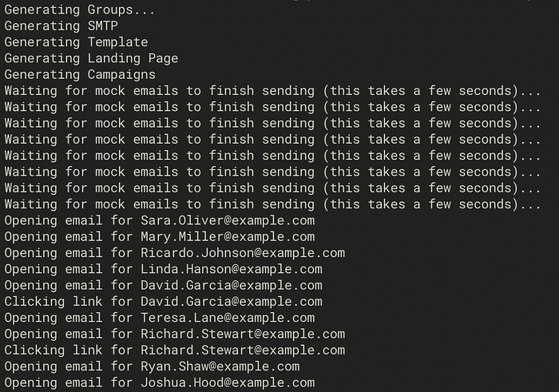Click Richard.Stewart's address on the "Opening email" line

point(243,334)
